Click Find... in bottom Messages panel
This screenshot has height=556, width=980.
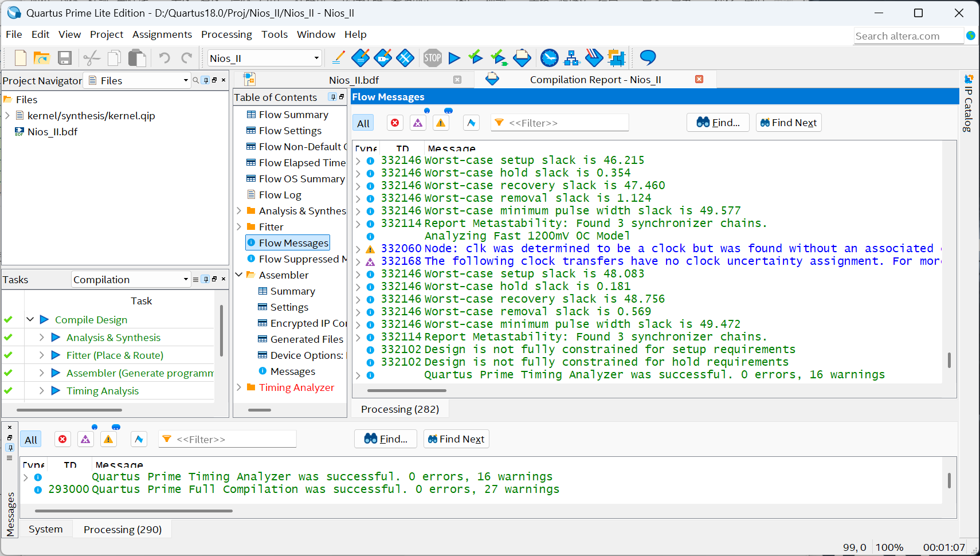click(x=386, y=439)
